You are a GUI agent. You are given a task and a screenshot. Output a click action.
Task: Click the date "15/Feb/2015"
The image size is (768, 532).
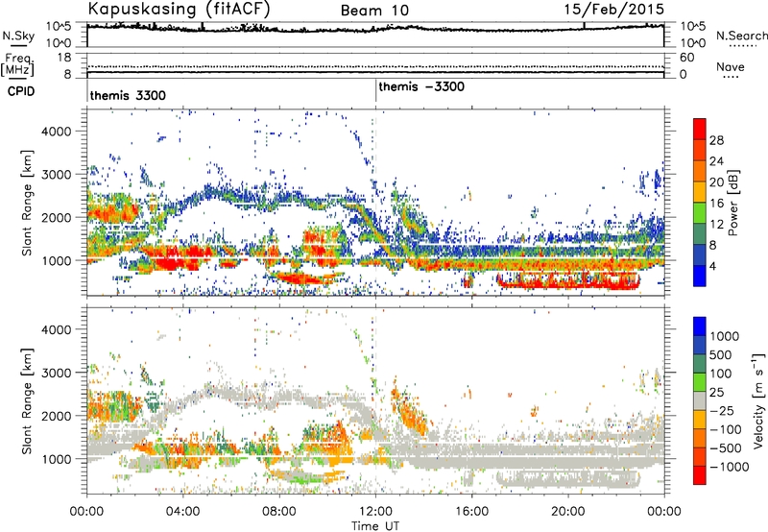tap(613, 9)
